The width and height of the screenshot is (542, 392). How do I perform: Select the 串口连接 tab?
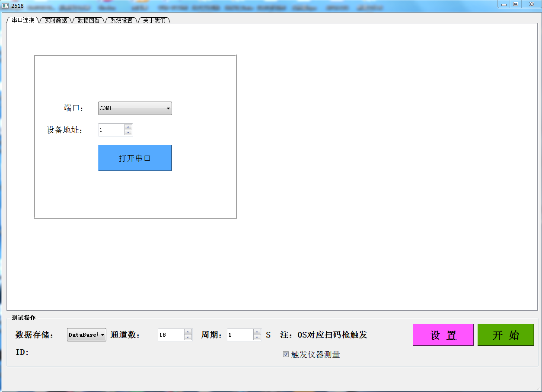point(23,20)
